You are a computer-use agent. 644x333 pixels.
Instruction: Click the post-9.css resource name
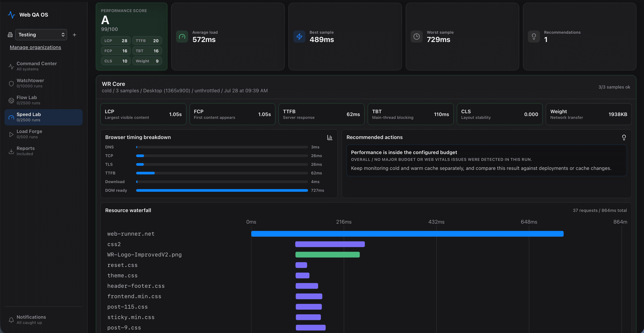124,328
